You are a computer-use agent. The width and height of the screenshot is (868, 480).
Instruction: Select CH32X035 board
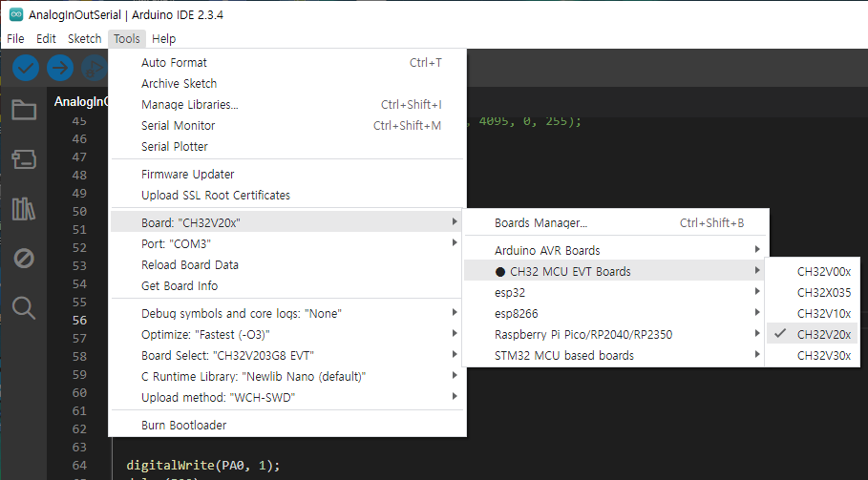click(812, 293)
